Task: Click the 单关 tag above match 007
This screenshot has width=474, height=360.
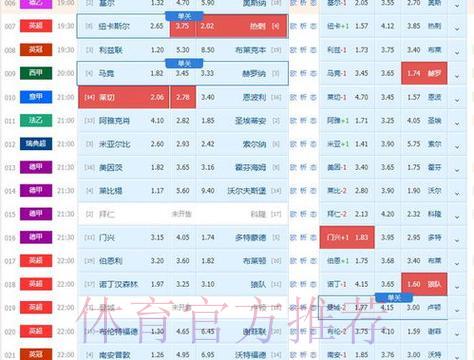Action: click(x=184, y=16)
